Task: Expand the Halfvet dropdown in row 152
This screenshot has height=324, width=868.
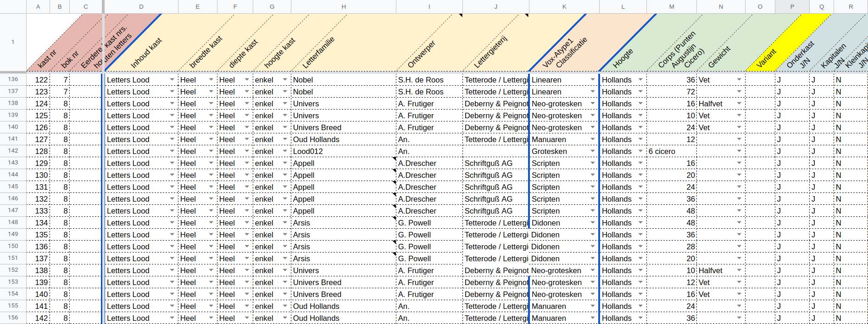Action: [x=739, y=270]
